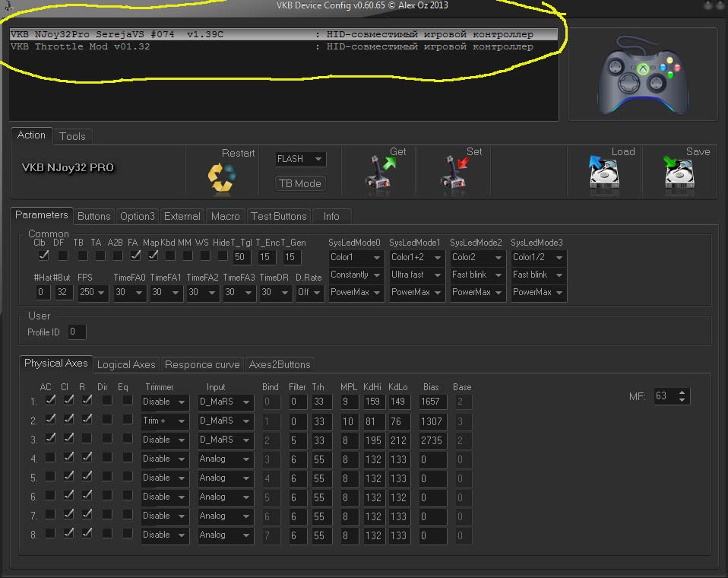This screenshot has width=728, height=578.
Task: Enable the Dir checkbox for axis 2
Action: pyautogui.click(x=107, y=419)
